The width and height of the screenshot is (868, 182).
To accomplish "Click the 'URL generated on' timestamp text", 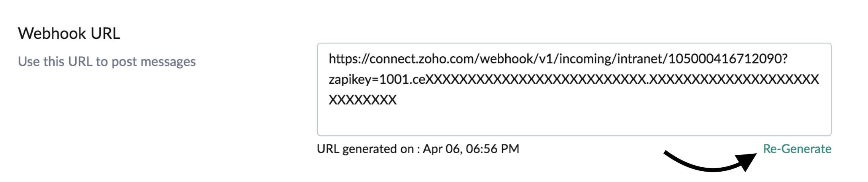I will (x=418, y=149).
